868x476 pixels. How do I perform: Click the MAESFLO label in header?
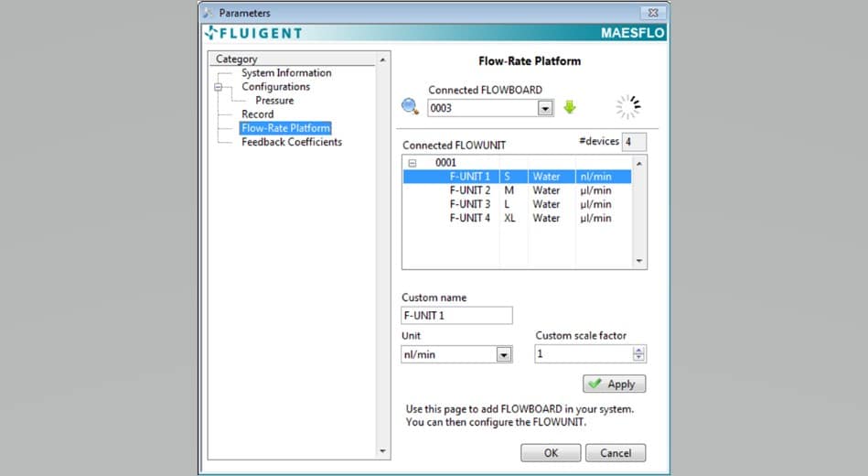(633, 33)
